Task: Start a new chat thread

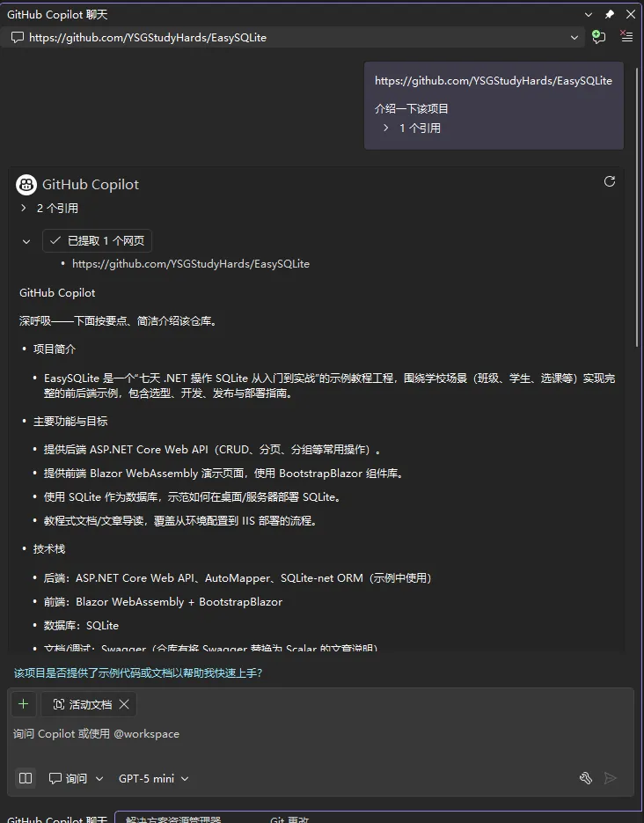Action: tap(598, 37)
